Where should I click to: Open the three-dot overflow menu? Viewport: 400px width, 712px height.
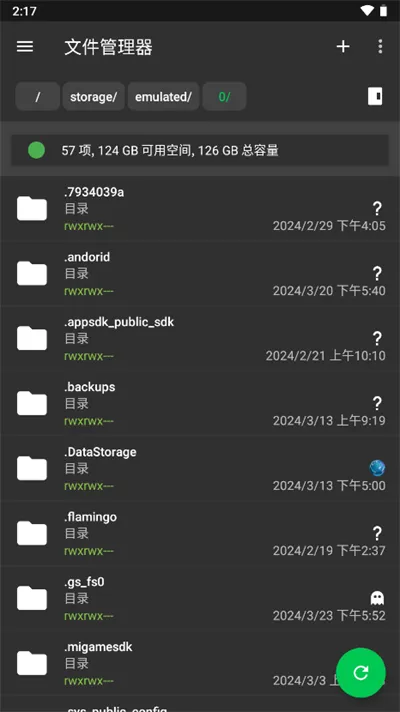pyautogui.click(x=380, y=46)
